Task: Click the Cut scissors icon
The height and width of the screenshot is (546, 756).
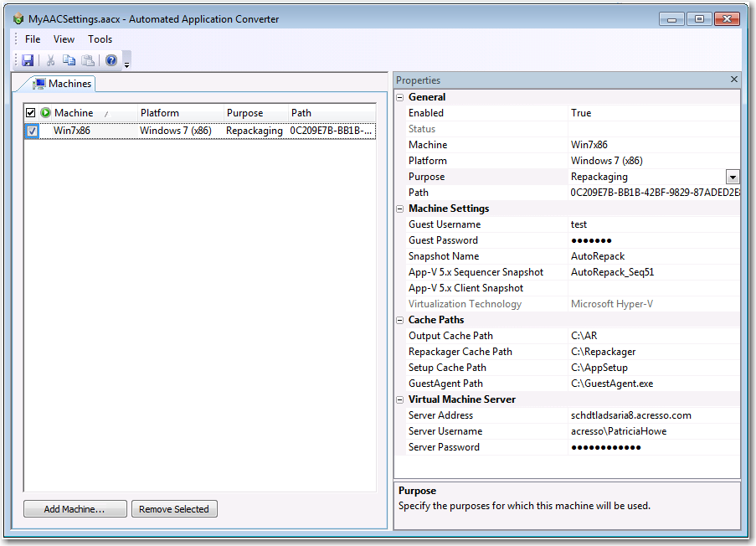Action: click(50, 60)
